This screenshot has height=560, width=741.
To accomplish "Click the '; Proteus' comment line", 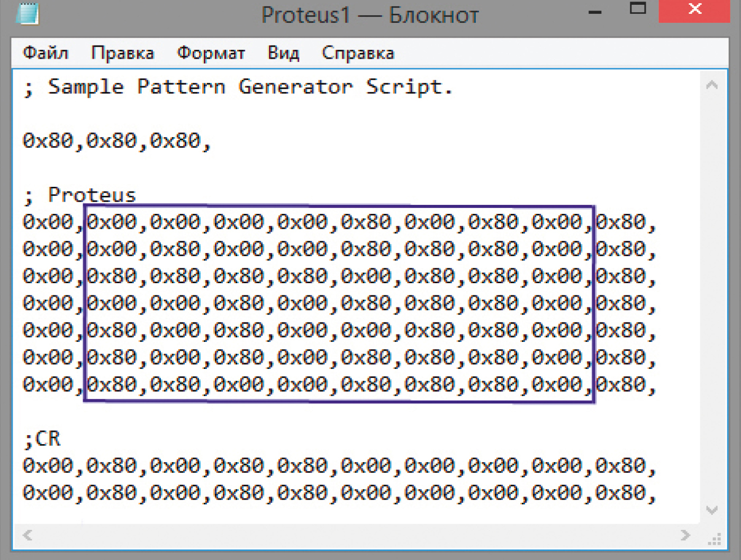I will tap(79, 195).
